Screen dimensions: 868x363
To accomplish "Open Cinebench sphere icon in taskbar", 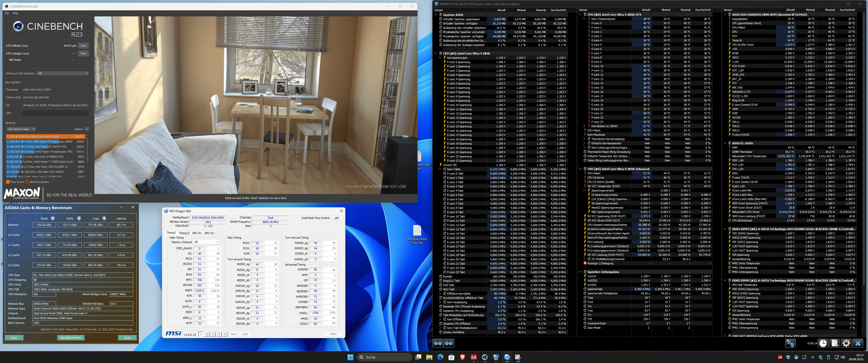I will pos(485,357).
